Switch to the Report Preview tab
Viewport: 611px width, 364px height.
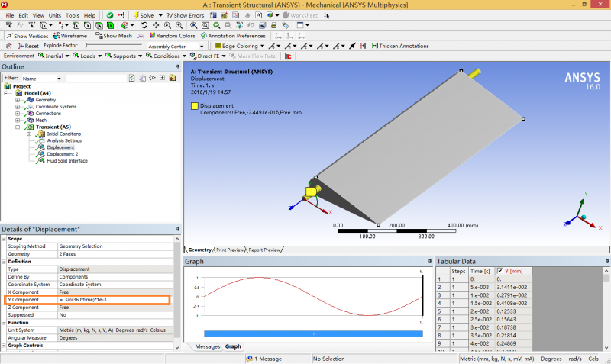click(264, 250)
